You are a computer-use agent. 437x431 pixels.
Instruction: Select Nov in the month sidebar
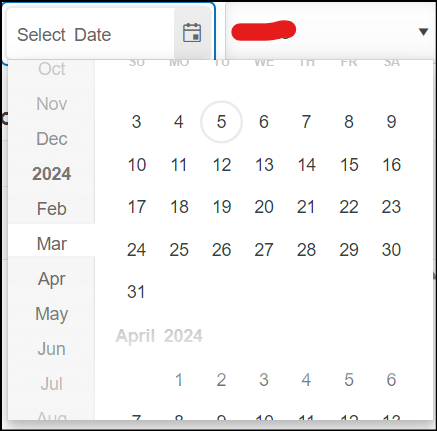click(52, 104)
